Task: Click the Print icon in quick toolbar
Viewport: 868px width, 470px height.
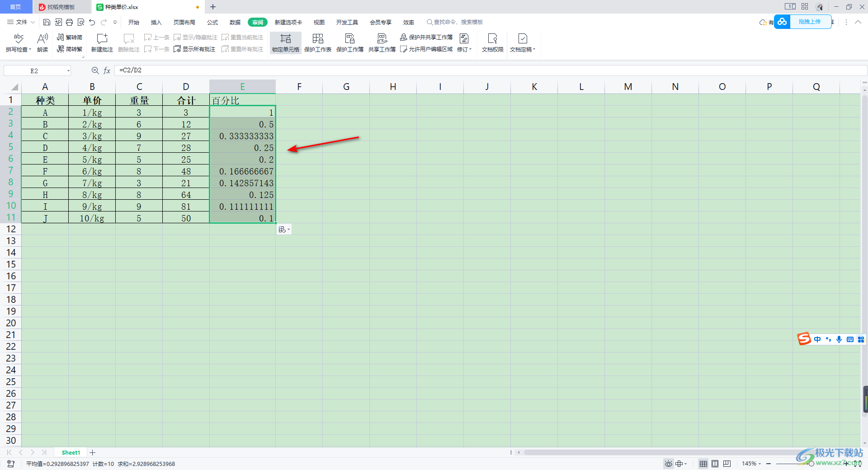Action: pos(69,22)
